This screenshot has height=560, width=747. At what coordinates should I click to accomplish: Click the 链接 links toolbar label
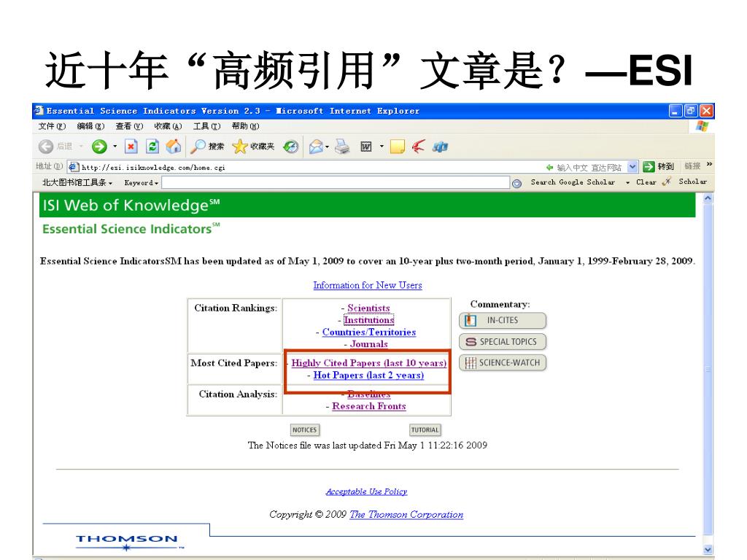click(692, 166)
